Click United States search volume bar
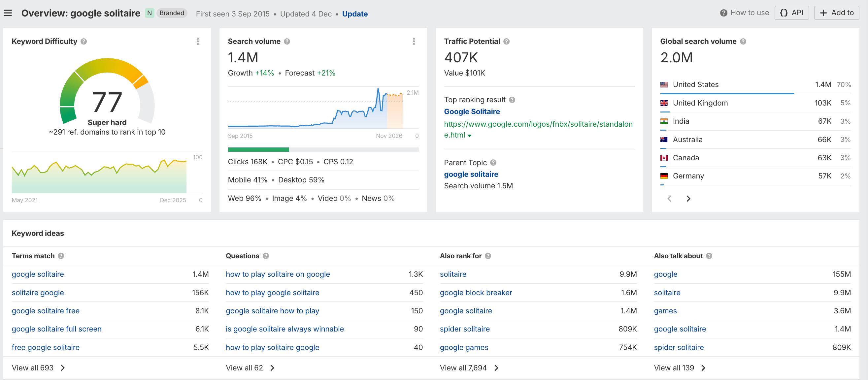 727,93
